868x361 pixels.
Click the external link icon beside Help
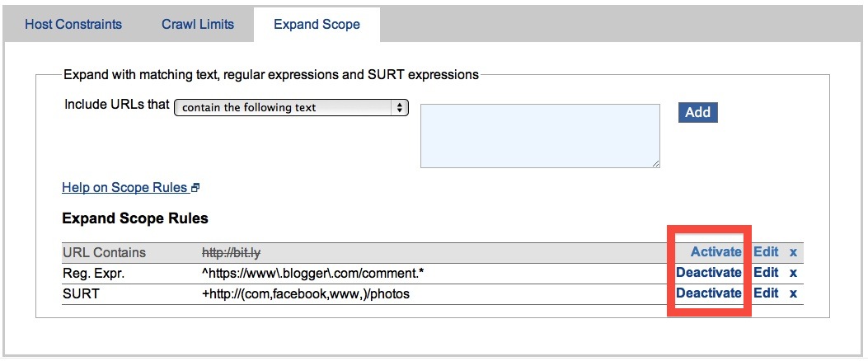(195, 189)
